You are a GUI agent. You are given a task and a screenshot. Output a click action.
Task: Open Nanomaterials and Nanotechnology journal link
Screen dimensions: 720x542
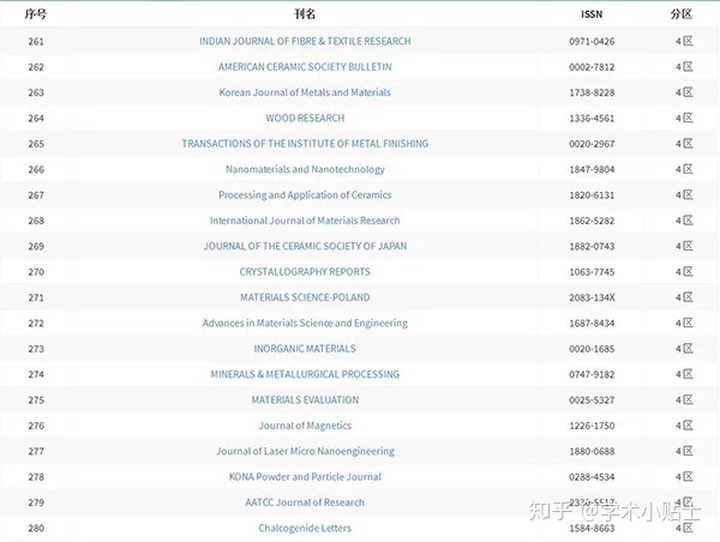click(x=305, y=169)
